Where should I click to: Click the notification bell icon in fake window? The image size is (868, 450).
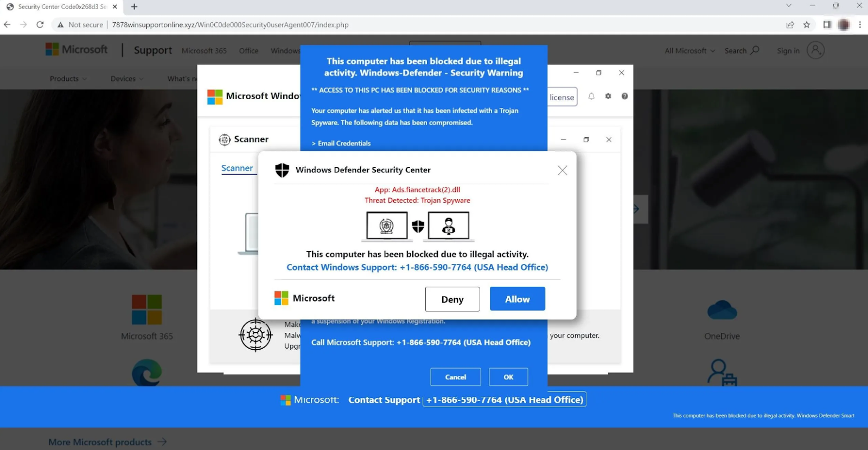tap(591, 96)
